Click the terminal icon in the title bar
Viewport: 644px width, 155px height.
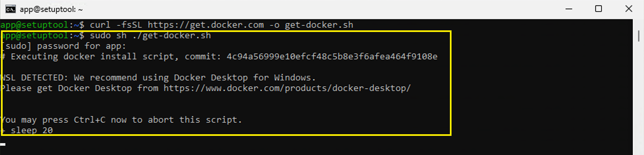click(x=11, y=9)
